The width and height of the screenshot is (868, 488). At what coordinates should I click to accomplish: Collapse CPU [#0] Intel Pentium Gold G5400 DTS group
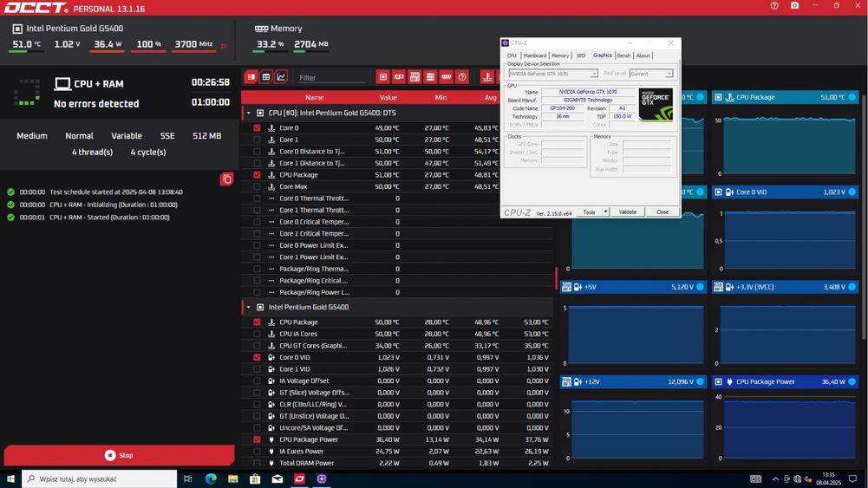[249, 113]
